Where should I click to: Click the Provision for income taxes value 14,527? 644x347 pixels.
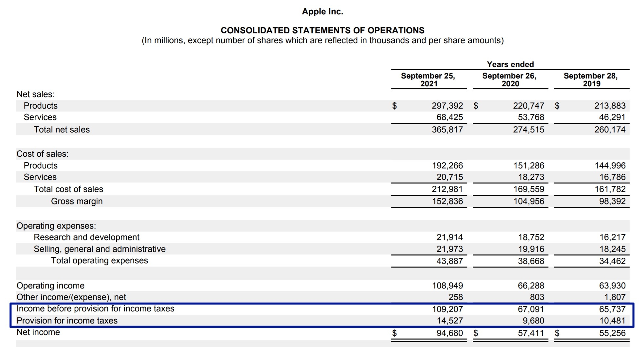tap(451, 320)
